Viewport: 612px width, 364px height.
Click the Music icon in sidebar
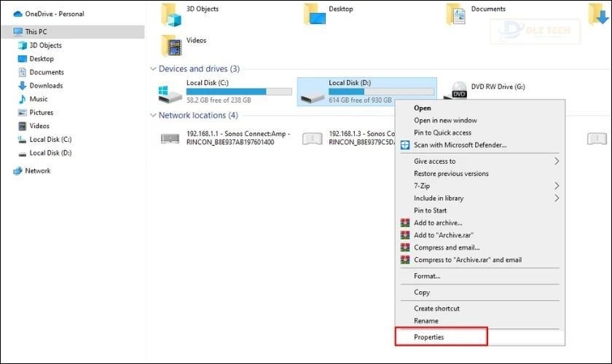[x=22, y=99]
